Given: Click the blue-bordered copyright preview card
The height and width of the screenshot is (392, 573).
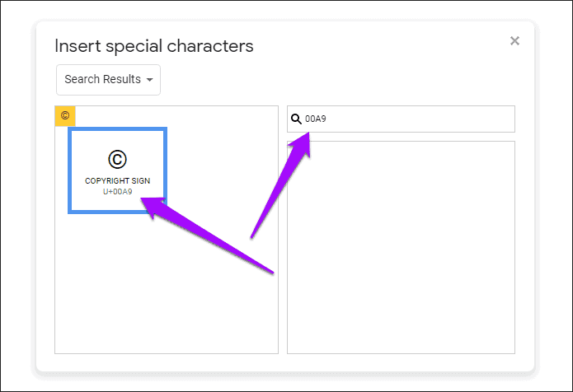Looking at the screenshot, I should pyautogui.click(x=117, y=170).
